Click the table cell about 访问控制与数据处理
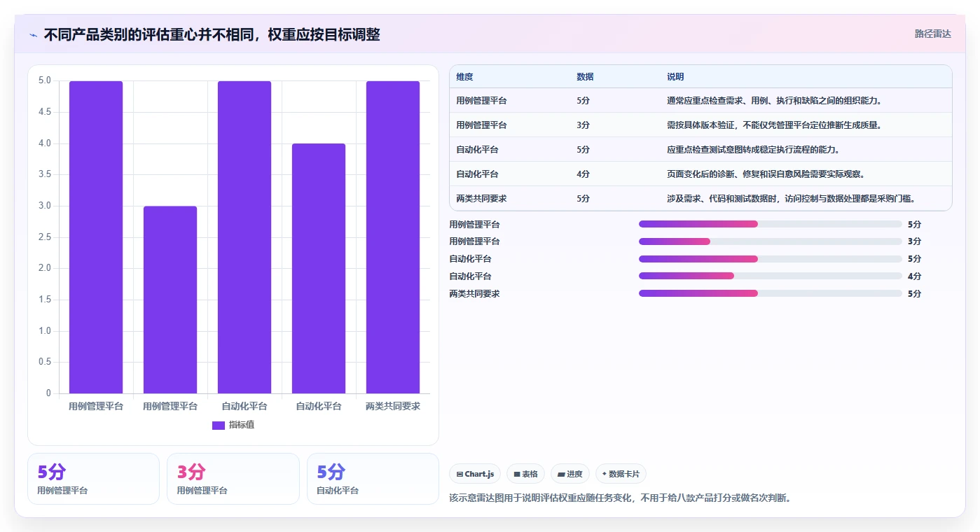 [791, 199]
